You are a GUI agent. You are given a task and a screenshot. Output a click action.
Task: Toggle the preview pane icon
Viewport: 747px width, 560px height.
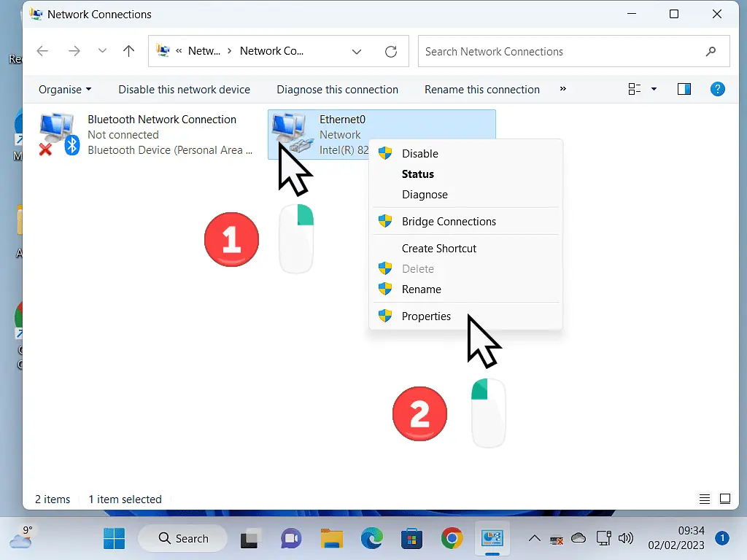pyautogui.click(x=684, y=89)
